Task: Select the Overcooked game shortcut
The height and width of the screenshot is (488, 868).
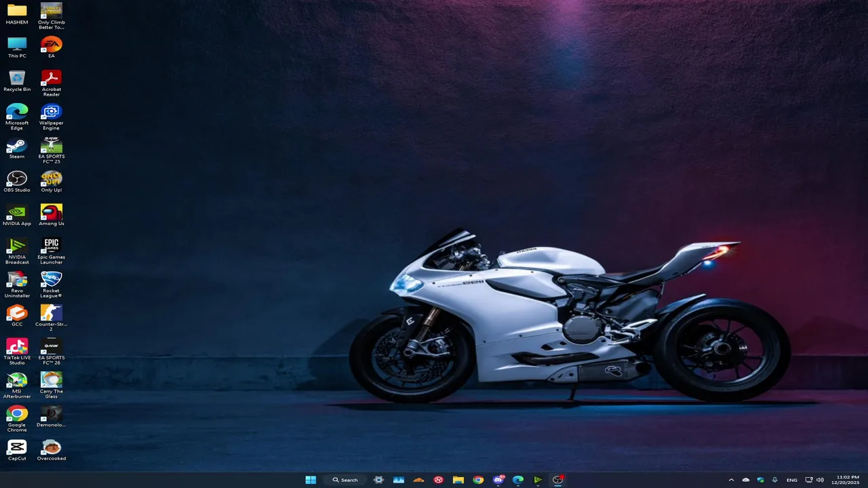Action: (52, 450)
